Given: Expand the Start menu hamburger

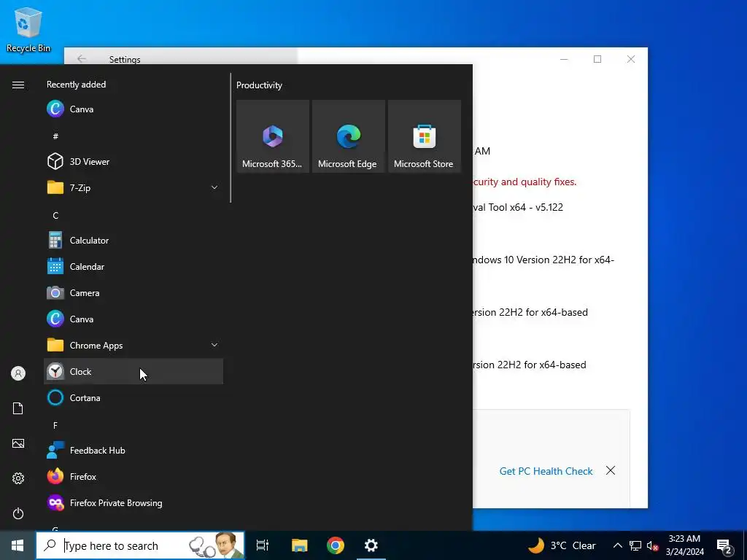Looking at the screenshot, I should click(18, 85).
